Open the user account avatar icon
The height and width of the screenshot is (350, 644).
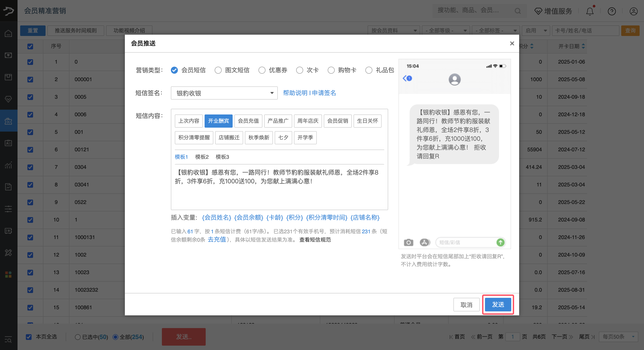(x=633, y=11)
